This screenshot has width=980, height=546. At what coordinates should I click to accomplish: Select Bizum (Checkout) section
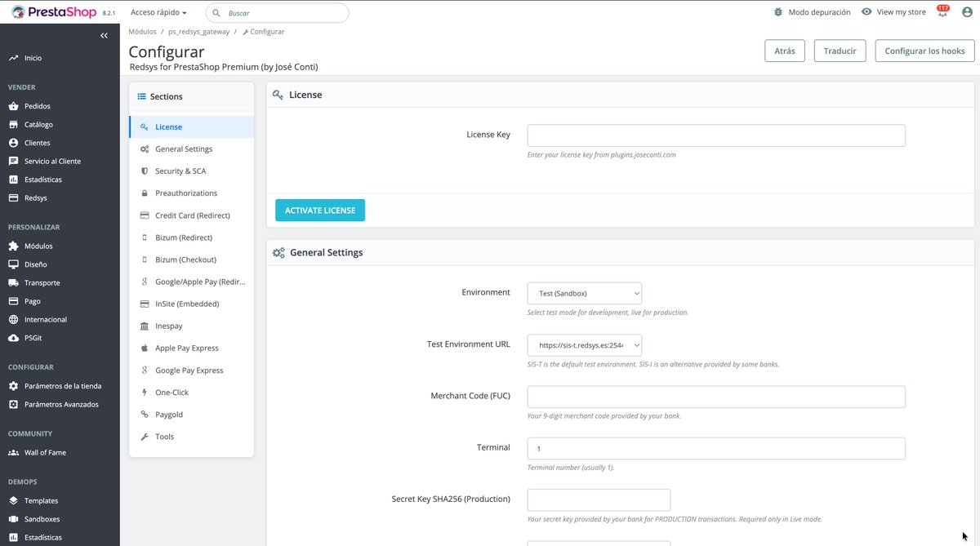[x=191, y=260]
